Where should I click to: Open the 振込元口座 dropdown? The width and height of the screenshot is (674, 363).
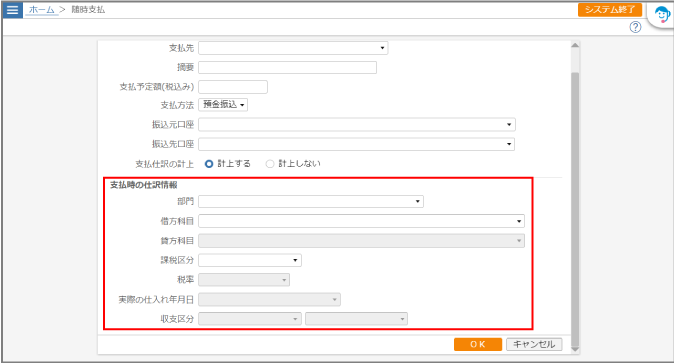click(357, 124)
